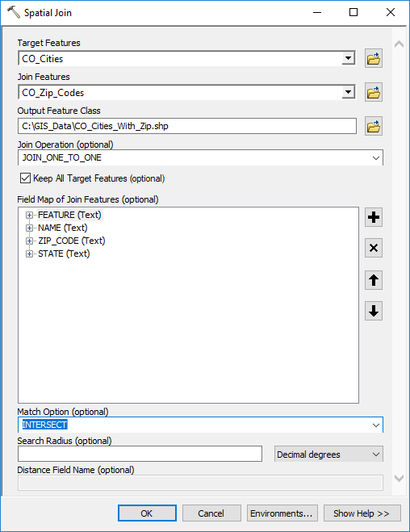This screenshot has width=410, height=532.
Task: Uncheck Keep All Target Features checkbox
Action: click(x=26, y=178)
